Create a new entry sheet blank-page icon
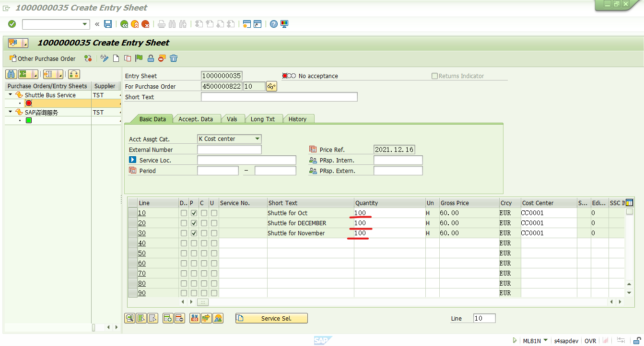This screenshot has height=346, width=644. 116,58
